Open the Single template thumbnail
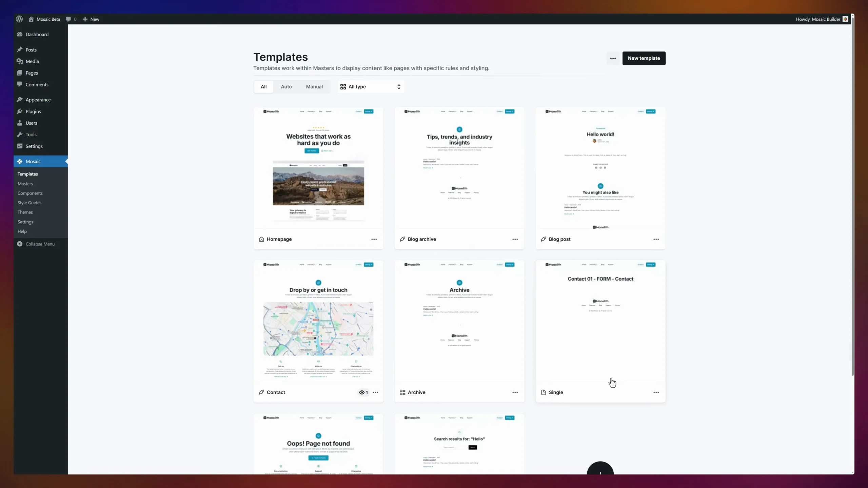This screenshot has height=488, width=868. coord(600,321)
